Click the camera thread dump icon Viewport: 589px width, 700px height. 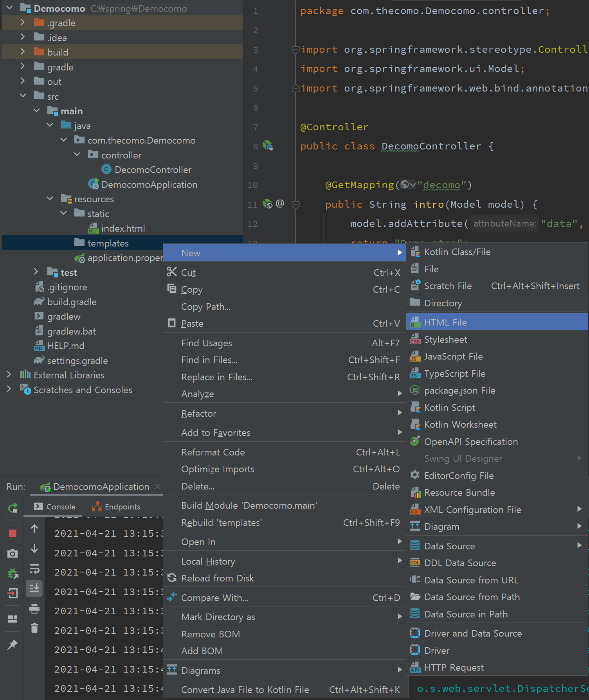pyautogui.click(x=13, y=553)
